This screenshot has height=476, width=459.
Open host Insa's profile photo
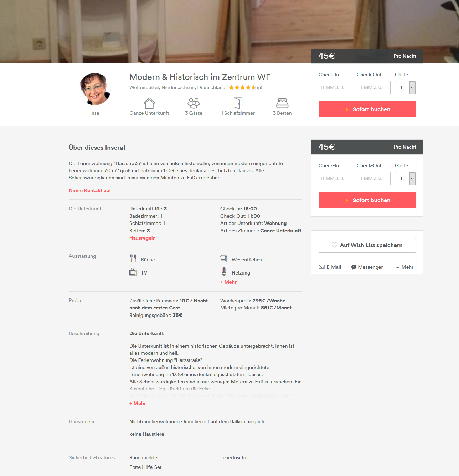pyautogui.click(x=95, y=89)
